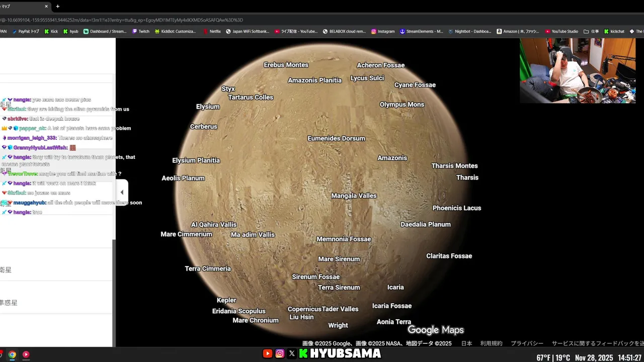Expand the 仕事 bookmarks folder
Image resolution: width=644 pixels, height=362 pixels.
tap(591, 31)
